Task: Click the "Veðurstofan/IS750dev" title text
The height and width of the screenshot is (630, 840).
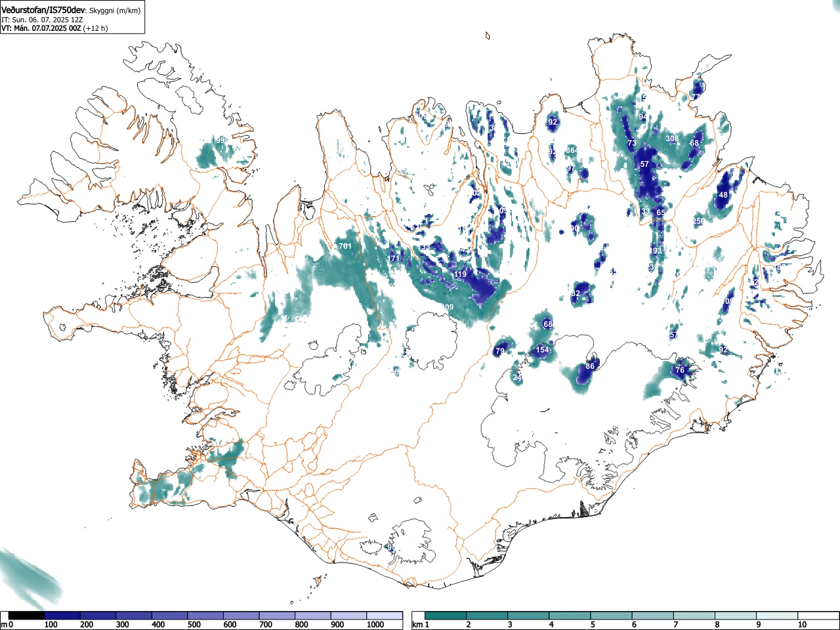Action: 43,10
